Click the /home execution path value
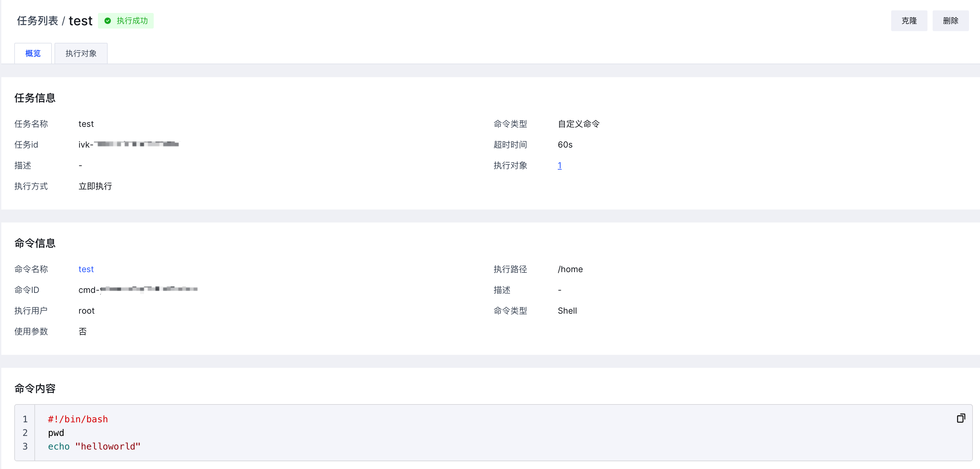The image size is (980, 469). coord(570,269)
